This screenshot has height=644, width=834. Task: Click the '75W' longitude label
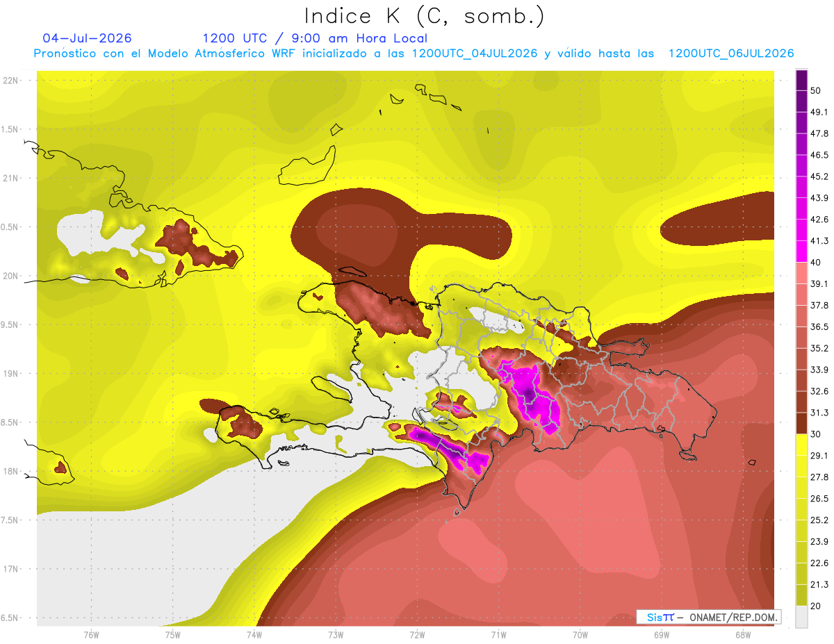click(x=172, y=634)
